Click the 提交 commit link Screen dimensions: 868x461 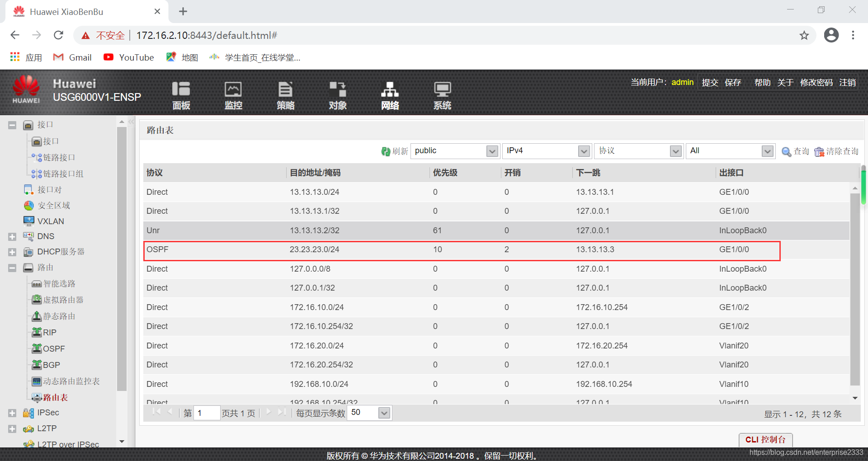pos(710,82)
